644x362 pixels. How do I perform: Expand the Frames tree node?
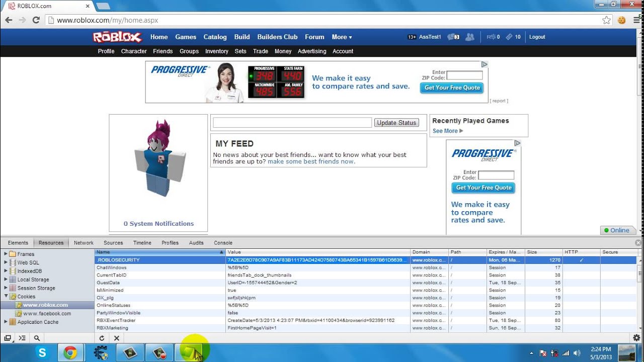[6, 254]
